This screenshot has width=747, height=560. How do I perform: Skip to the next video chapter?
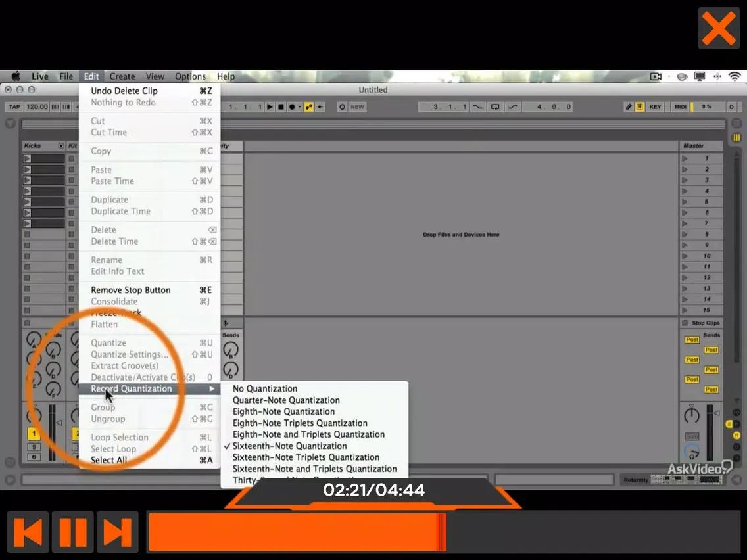click(x=117, y=532)
